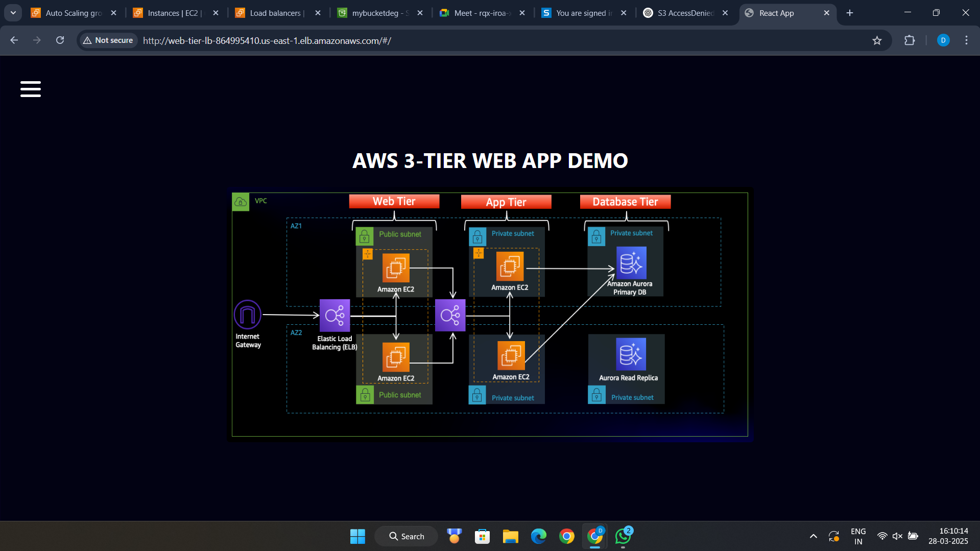Click the battery status icon
The height and width of the screenshot is (551, 980).
pos(913,536)
